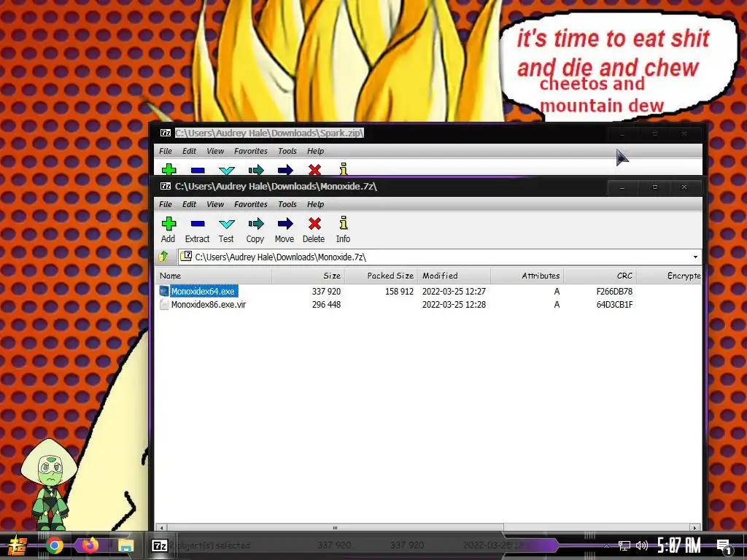
Task: Open Help menu in Spark.zip window
Action: tap(315, 151)
